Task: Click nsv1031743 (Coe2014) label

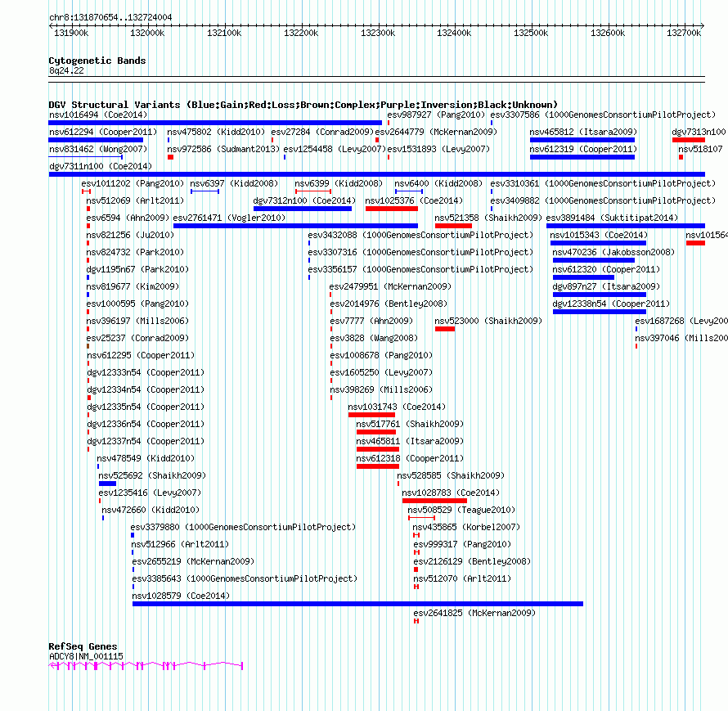Action: click(x=397, y=407)
